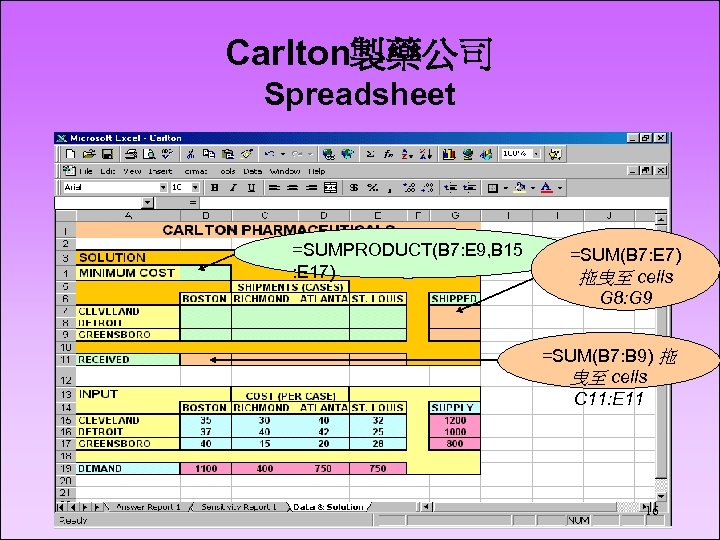This screenshot has height=540, width=720.
Task: Open the Insert menu
Action: [160, 171]
